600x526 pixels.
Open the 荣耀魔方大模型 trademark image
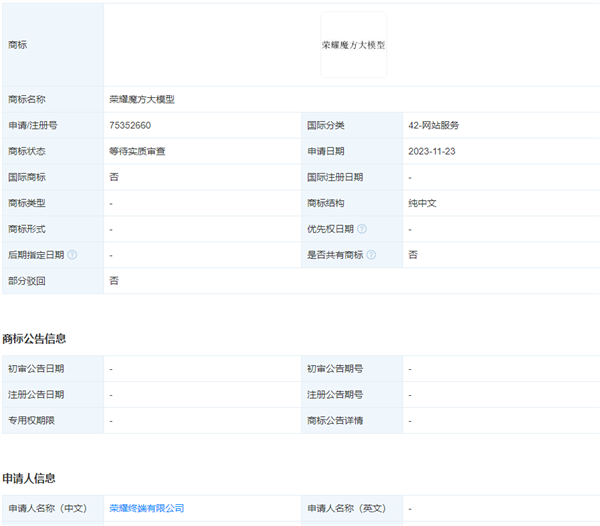tap(353, 45)
